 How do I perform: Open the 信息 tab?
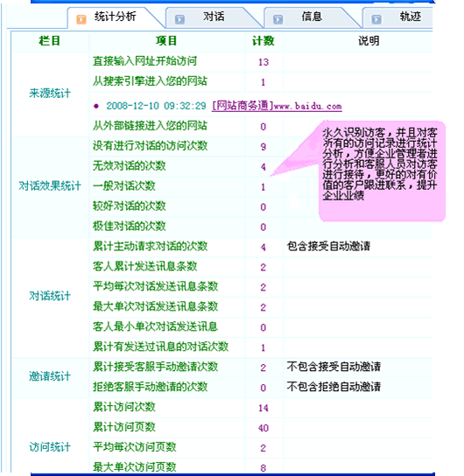[312, 17]
